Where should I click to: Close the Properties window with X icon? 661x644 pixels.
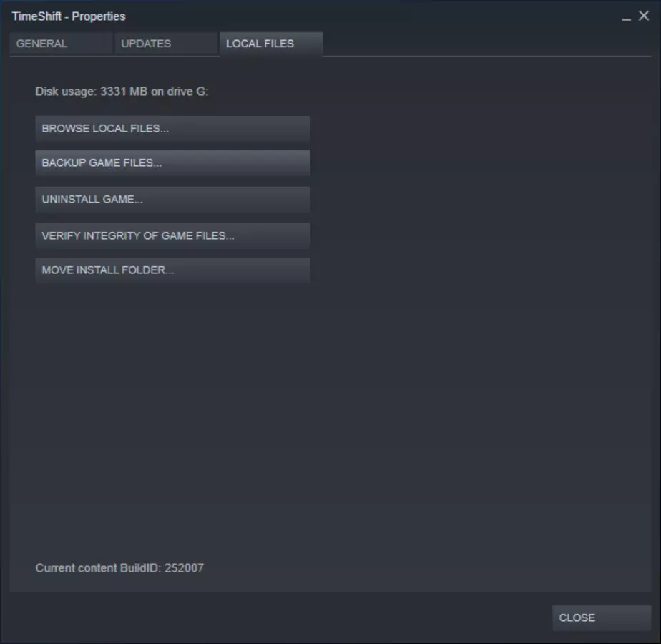click(x=644, y=16)
